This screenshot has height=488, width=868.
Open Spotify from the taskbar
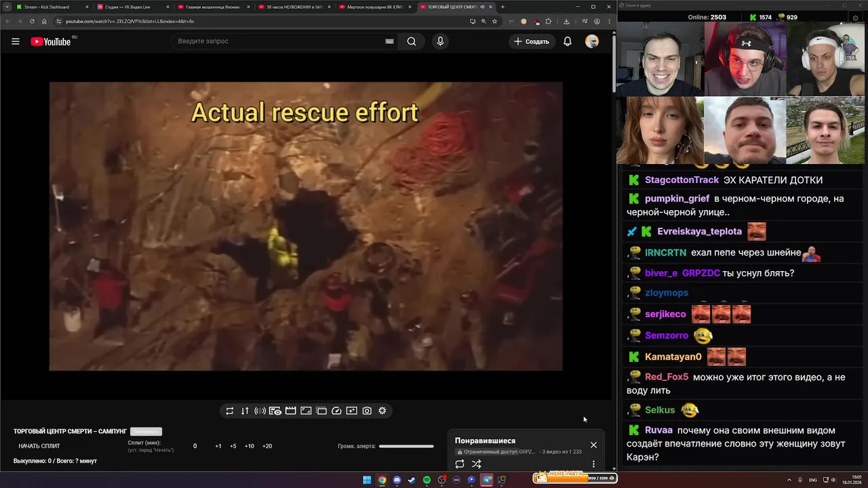pyautogui.click(x=427, y=480)
